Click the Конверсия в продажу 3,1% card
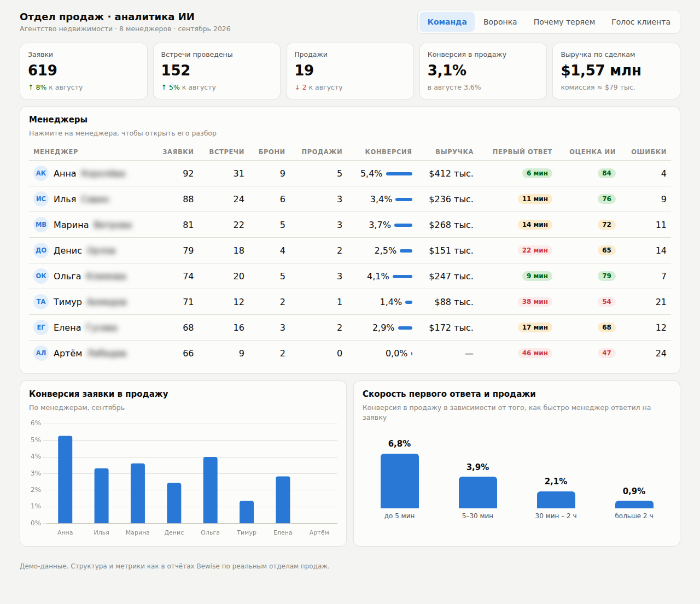700x604 pixels. (483, 71)
